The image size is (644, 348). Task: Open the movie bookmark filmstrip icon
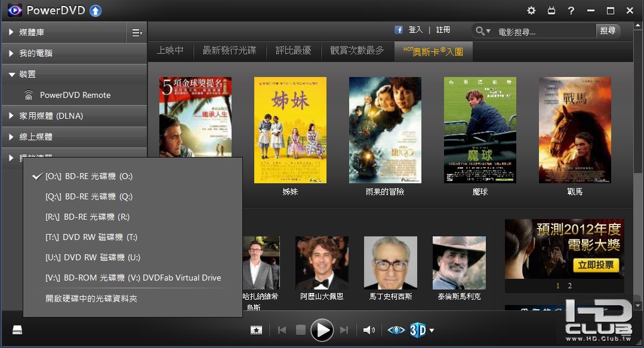(x=256, y=330)
